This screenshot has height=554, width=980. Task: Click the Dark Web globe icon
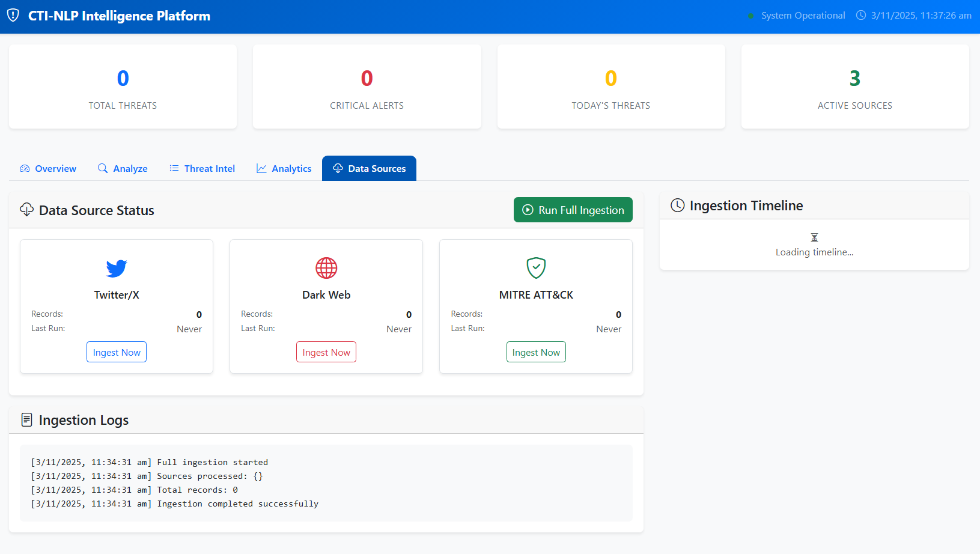[x=326, y=268]
